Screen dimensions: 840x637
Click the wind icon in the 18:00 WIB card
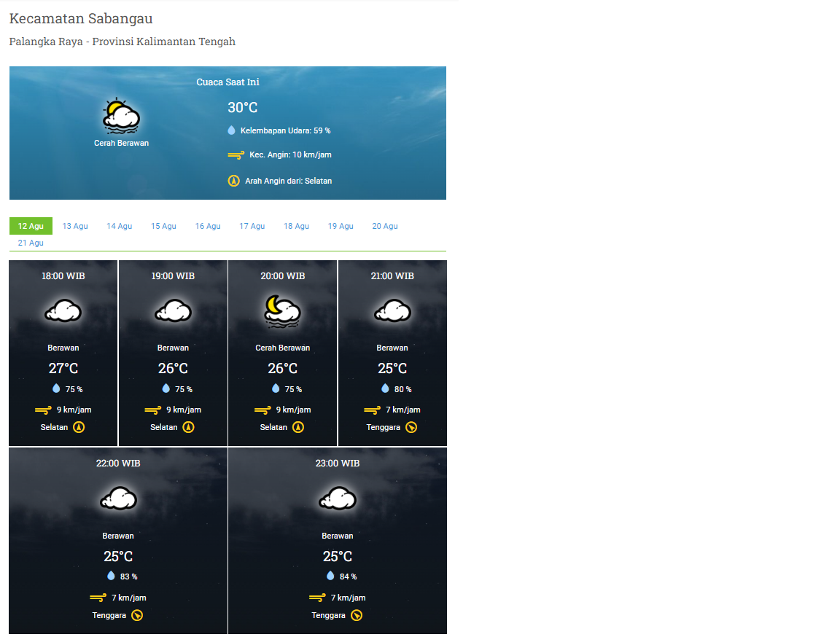(x=44, y=410)
